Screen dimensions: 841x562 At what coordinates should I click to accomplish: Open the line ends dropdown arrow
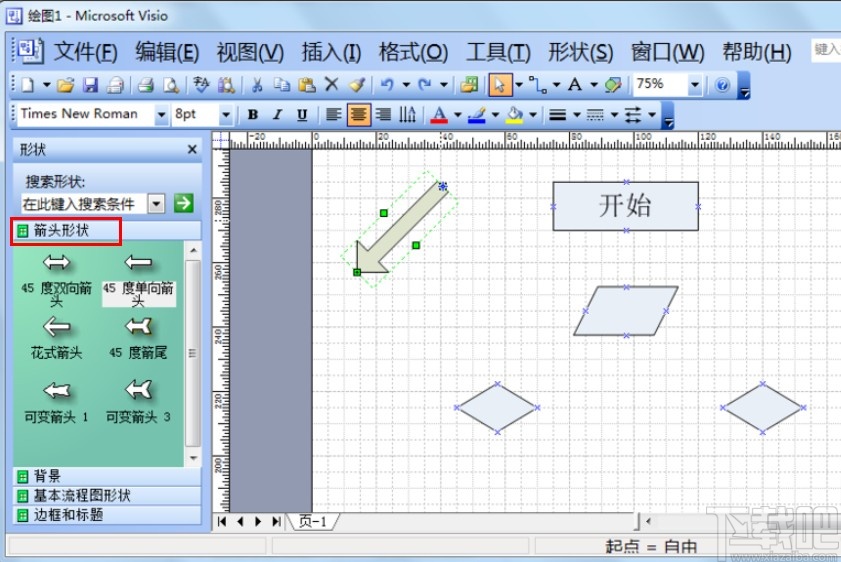pos(652,114)
